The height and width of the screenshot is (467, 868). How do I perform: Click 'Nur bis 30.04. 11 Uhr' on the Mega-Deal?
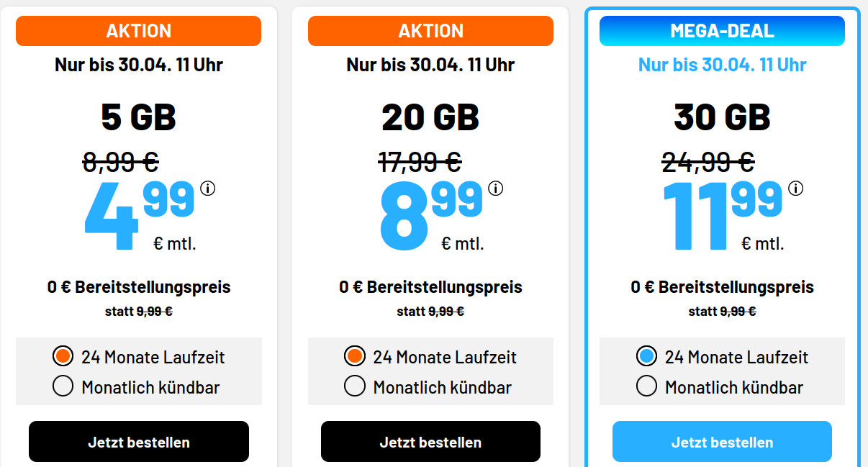722,65
